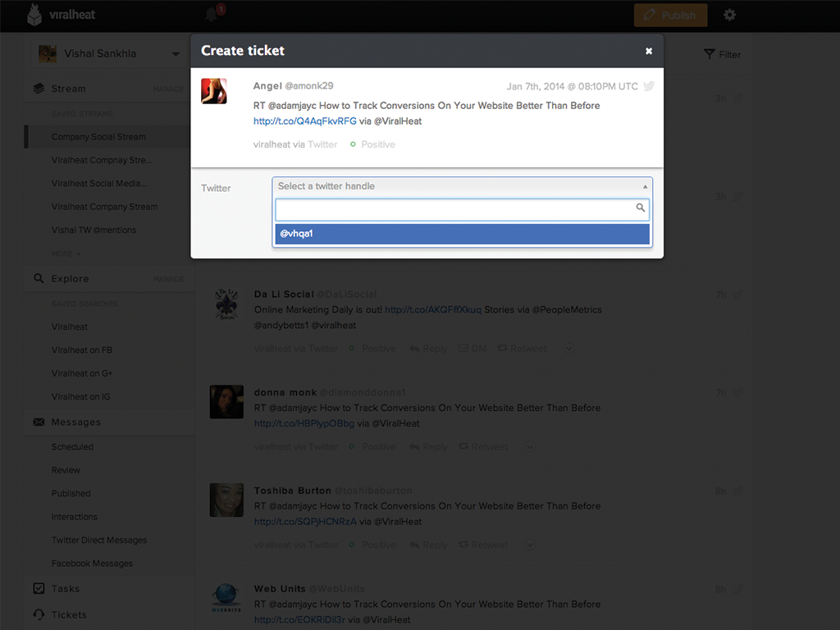
Task: Click Twitter bird icon on Angel's tweet
Action: (x=649, y=86)
